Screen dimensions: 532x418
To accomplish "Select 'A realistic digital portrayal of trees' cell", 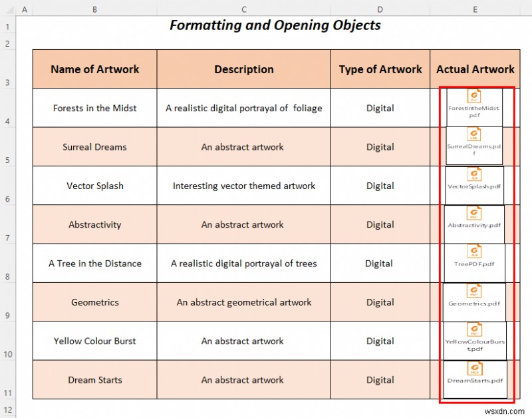I will 243,263.
